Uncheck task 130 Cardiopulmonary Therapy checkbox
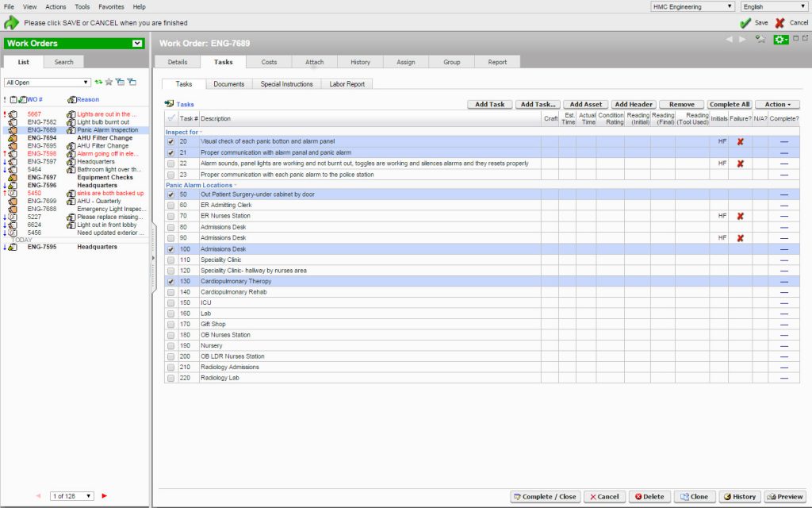812x508 pixels. click(171, 282)
